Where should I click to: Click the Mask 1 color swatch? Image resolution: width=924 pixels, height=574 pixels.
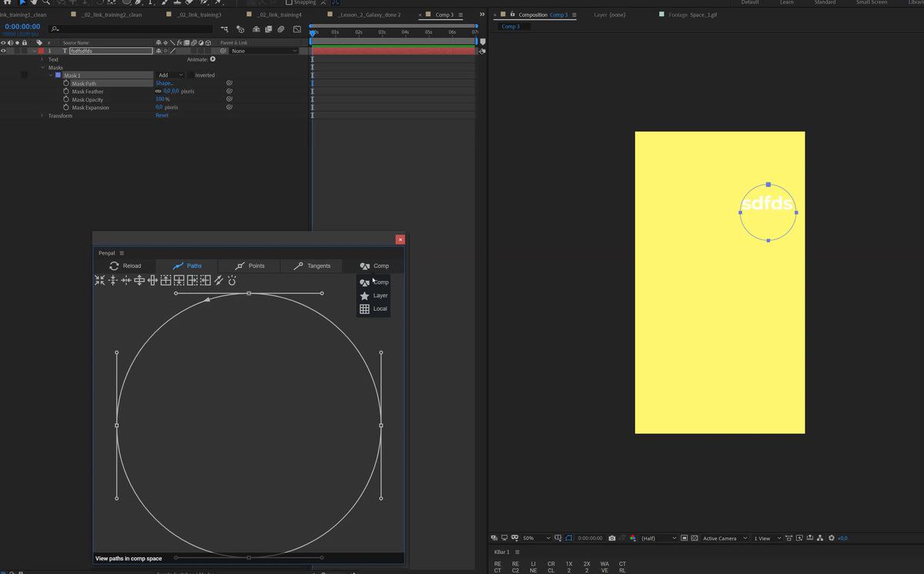58,75
